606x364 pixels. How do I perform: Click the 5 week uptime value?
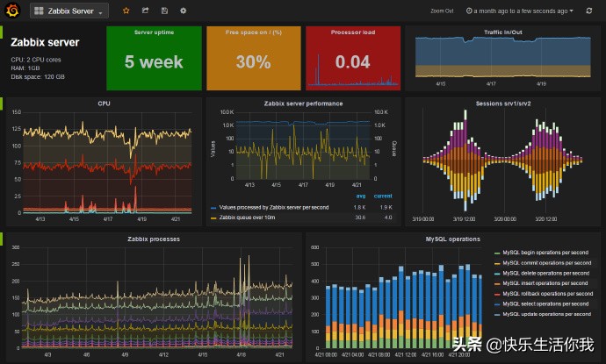click(154, 62)
